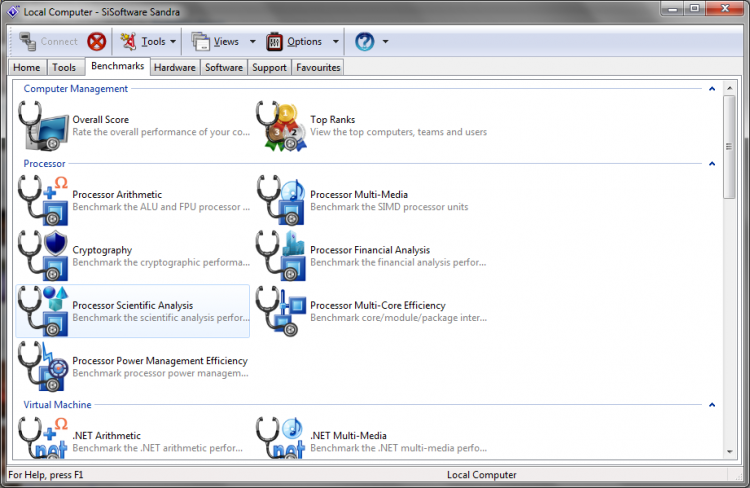This screenshot has height=488, width=750.
Task: Click the Options toolbar icon
Action: point(275,42)
